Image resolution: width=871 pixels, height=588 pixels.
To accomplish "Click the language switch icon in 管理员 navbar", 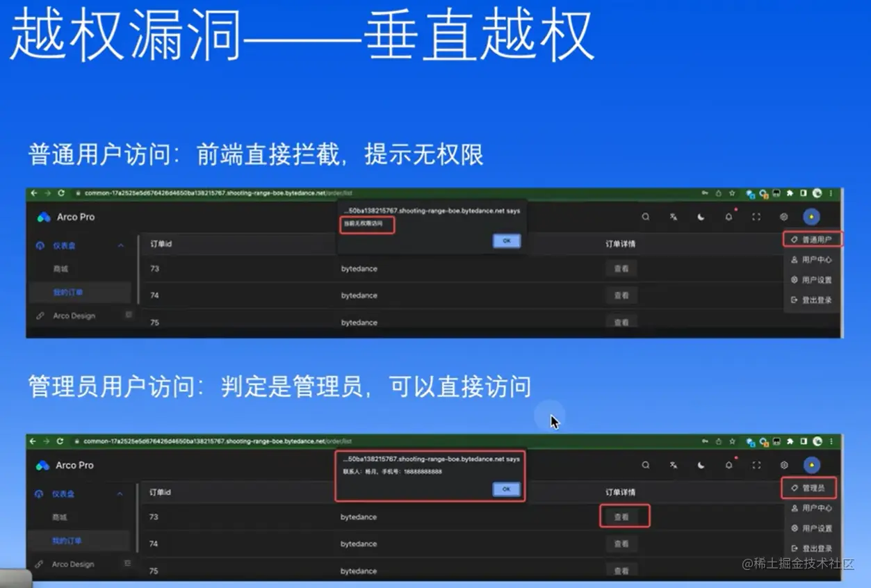I will tap(674, 465).
